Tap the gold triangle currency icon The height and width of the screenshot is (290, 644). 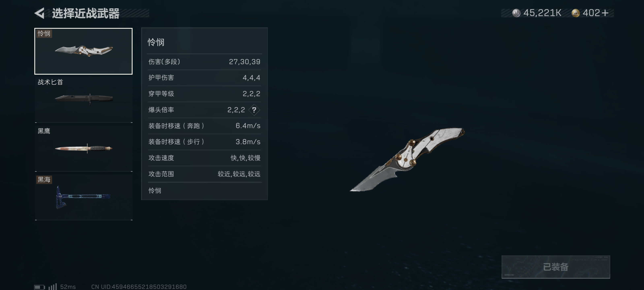(575, 13)
